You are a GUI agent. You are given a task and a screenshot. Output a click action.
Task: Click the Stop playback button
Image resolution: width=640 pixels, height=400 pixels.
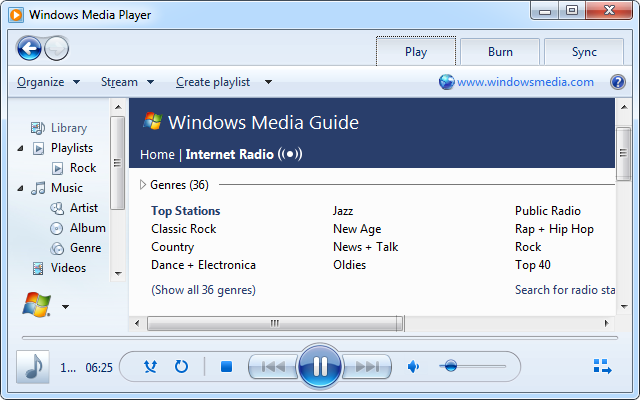click(x=226, y=367)
